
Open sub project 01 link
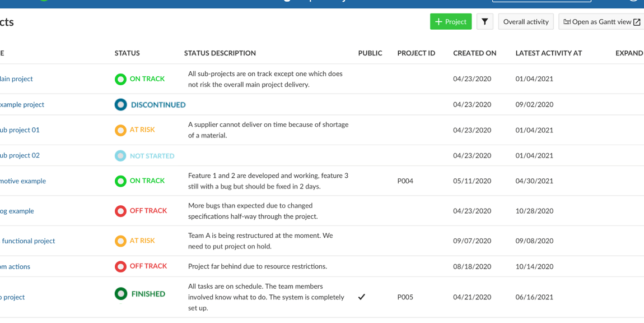(x=20, y=130)
